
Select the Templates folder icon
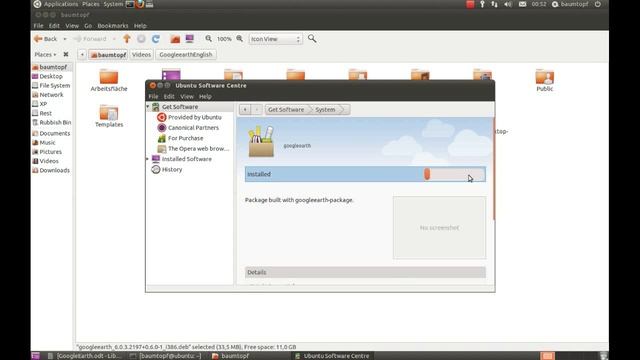[x=109, y=112]
